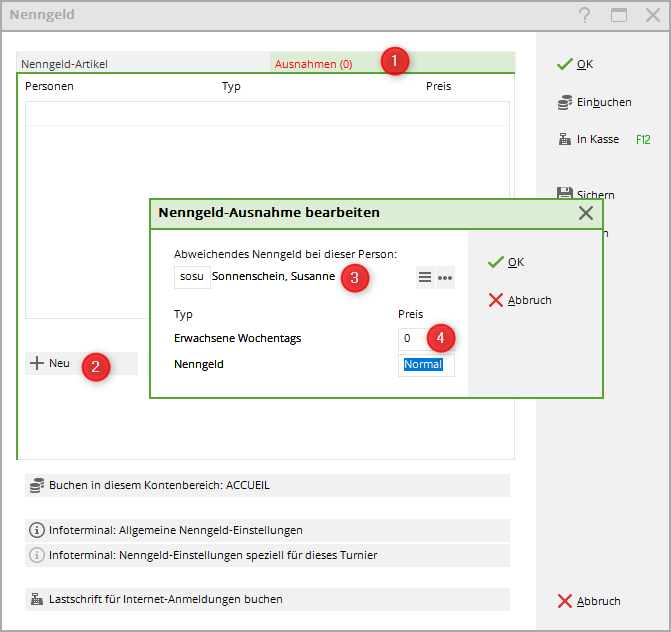
Task: Cancel the exception dialog with Abbruch
Action: 520,300
